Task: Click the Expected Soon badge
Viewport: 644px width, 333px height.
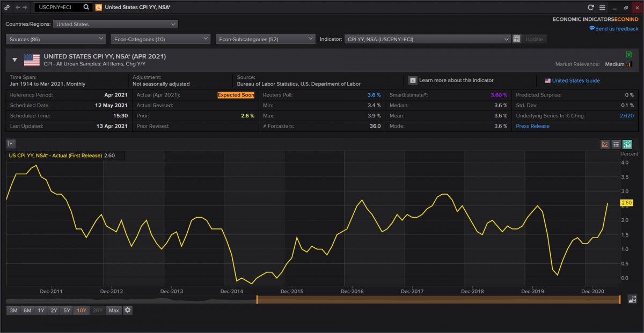Action: tap(236, 95)
